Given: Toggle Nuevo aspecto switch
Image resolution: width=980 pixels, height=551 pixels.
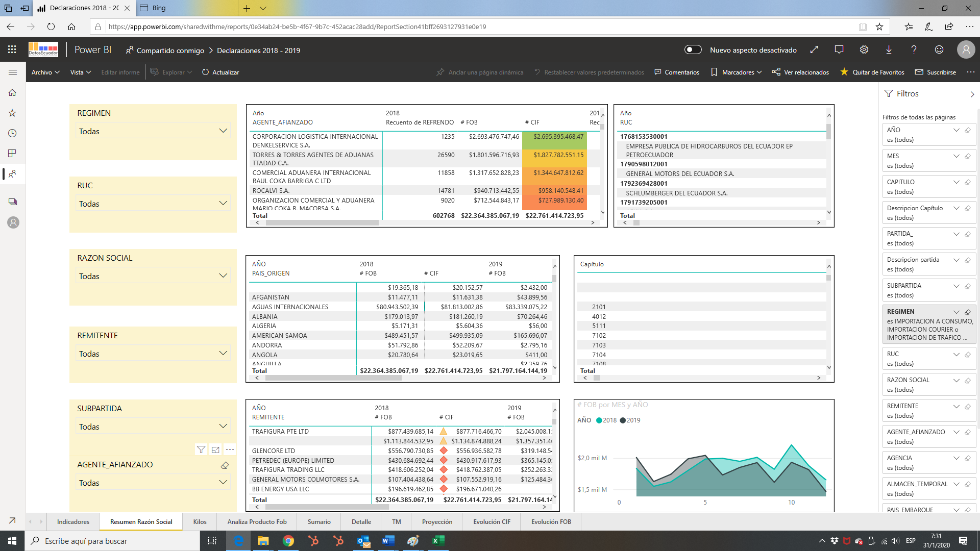Looking at the screenshot, I should click(693, 49).
